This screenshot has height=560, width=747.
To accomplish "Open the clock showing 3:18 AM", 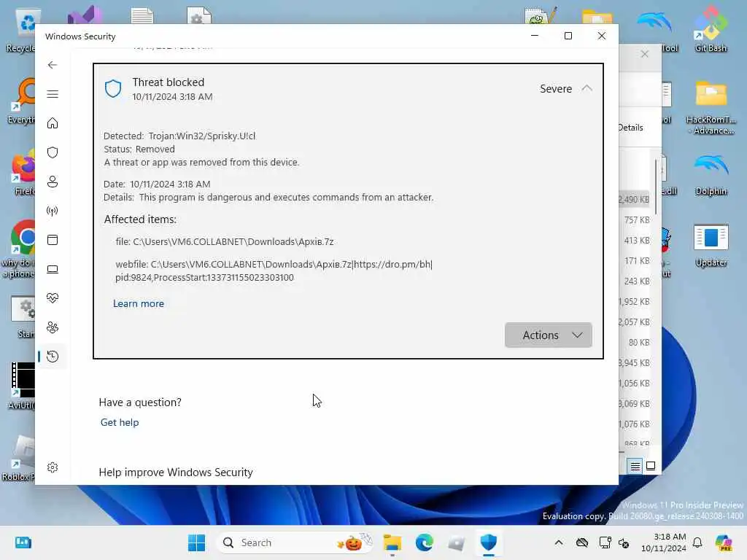I will point(664,542).
